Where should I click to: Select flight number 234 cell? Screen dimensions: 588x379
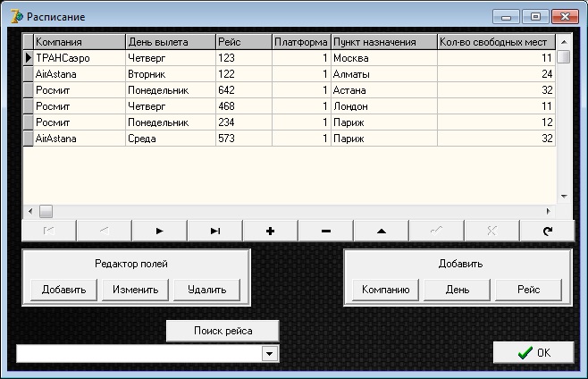tap(244, 122)
